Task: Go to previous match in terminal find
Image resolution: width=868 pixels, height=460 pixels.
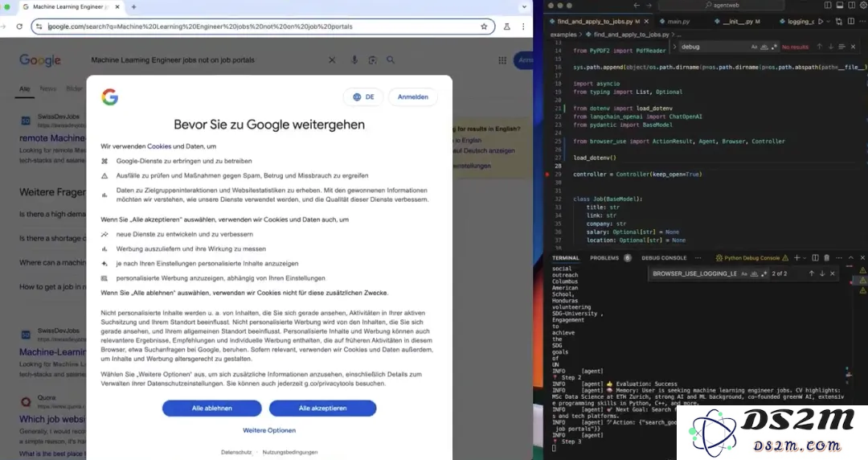Action: 812,273
